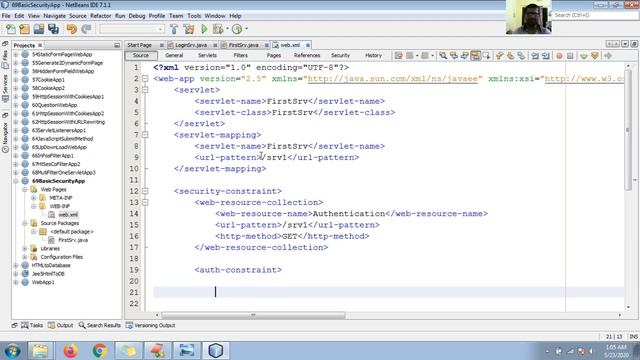Click Find Previous Occurrence editor icon
Screen dimensions: 640x360
[x=454, y=56]
